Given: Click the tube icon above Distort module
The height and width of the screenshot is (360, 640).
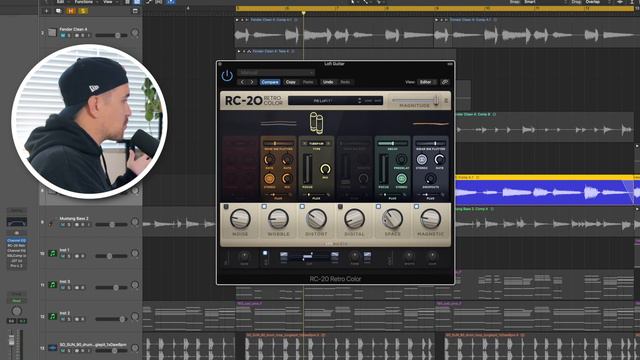Looking at the screenshot, I should click(316, 122).
